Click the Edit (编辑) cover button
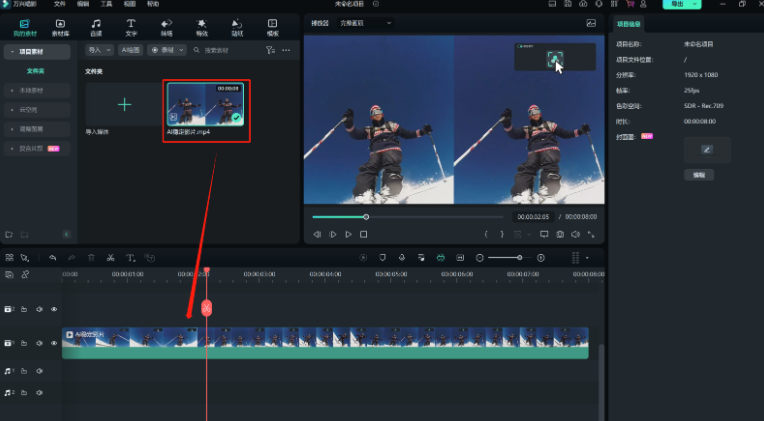Image resolution: width=764 pixels, height=421 pixels. pos(699,175)
